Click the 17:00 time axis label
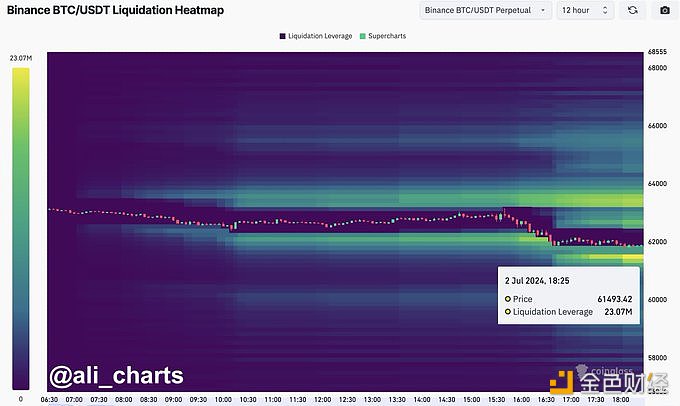Viewport: 680px width, 406px height. (571, 399)
